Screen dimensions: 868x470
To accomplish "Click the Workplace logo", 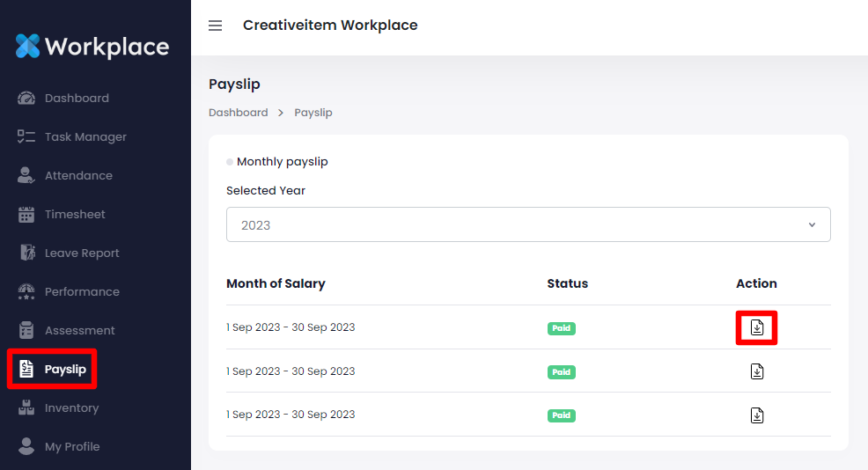I will click(92, 46).
